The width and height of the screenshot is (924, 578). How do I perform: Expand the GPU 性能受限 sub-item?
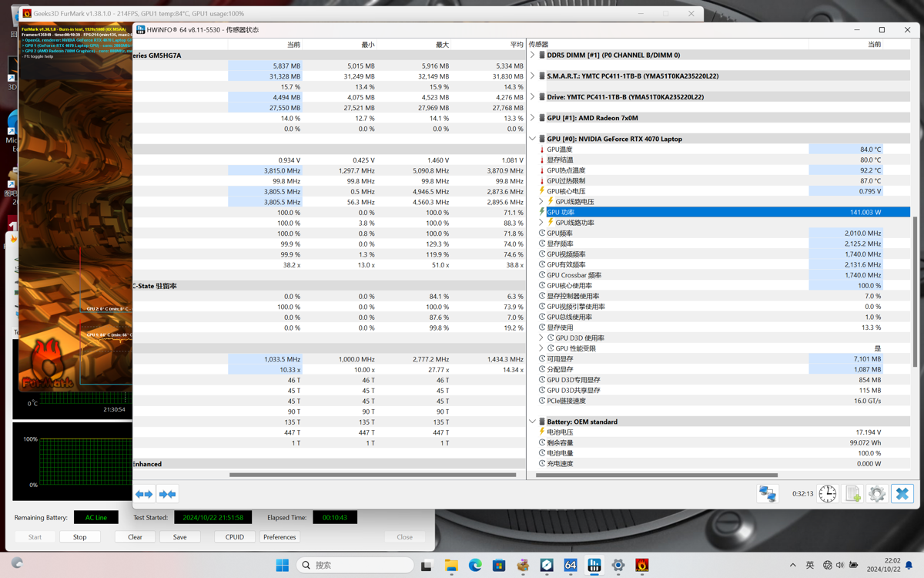(x=541, y=348)
